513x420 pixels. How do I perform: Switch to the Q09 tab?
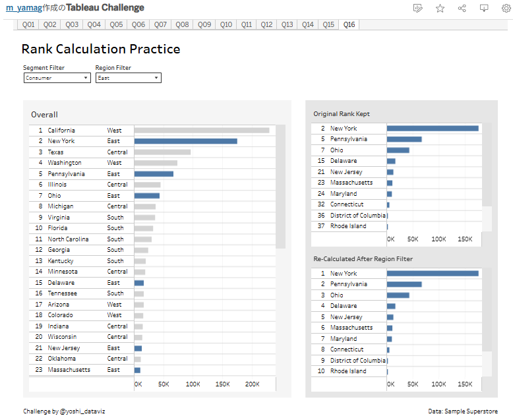[204, 24]
